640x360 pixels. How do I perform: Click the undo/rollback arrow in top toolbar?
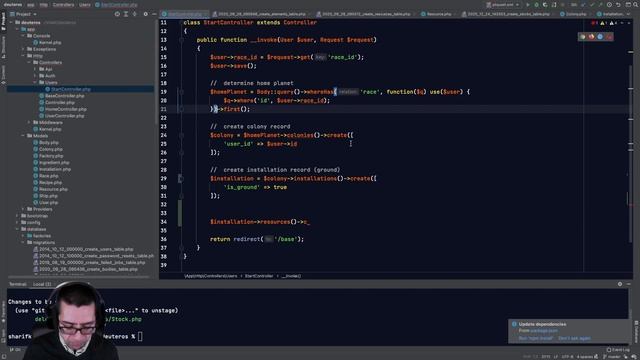tap(618, 4)
